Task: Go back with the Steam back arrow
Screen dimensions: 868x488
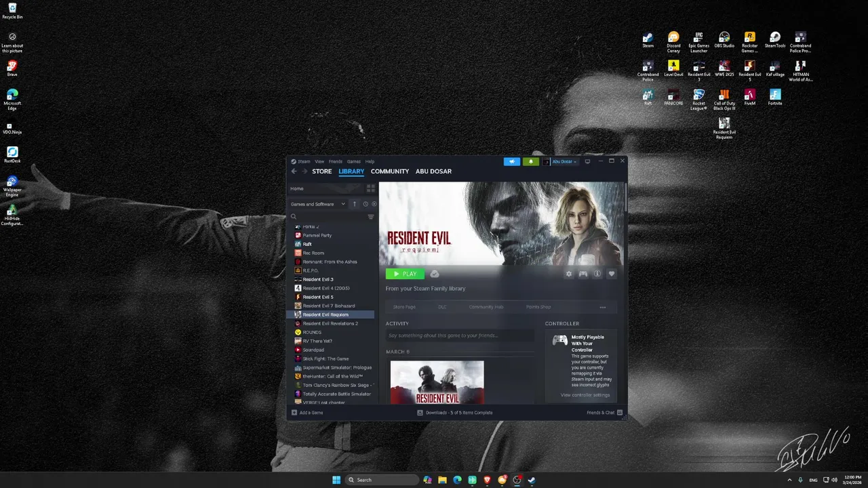Action: pyautogui.click(x=294, y=171)
